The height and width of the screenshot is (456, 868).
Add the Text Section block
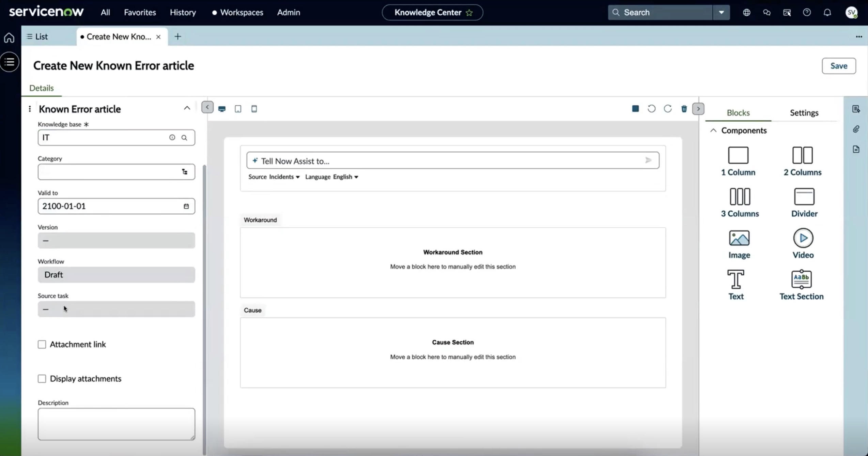801,285
